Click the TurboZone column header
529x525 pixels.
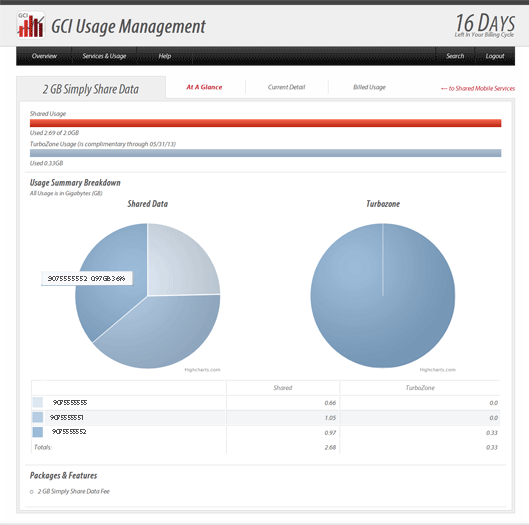tap(420, 388)
